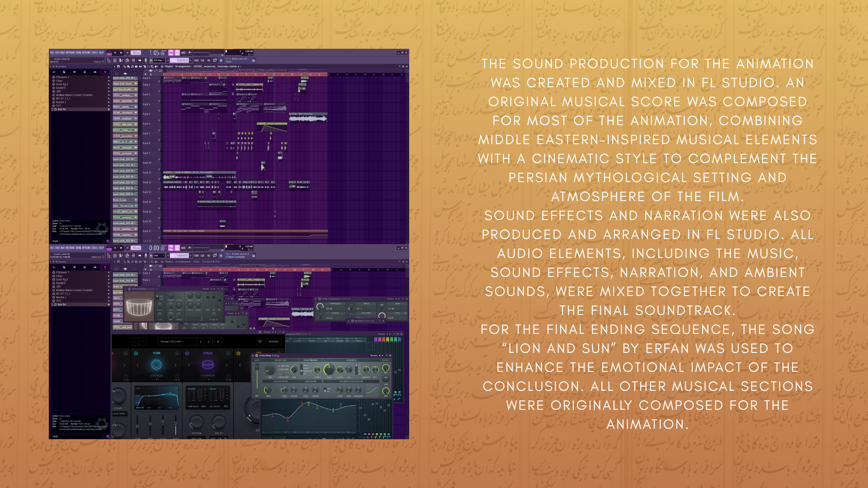Screen dimensions: 868x488
Task: Click the INPUT slider in Fruity Delay 3
Action: (x=257, y=375)
